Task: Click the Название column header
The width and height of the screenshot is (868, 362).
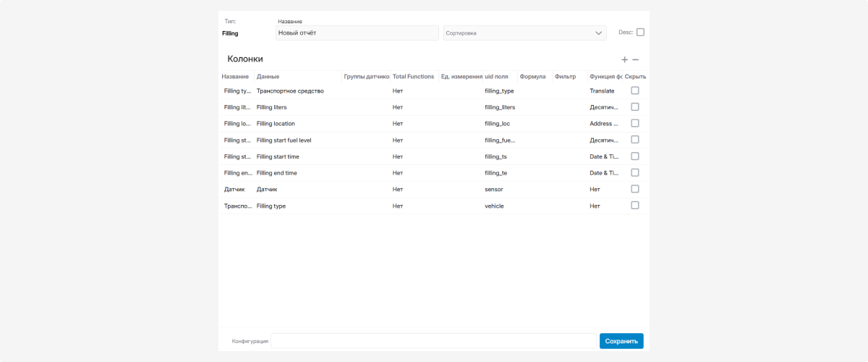Action: 236,76
